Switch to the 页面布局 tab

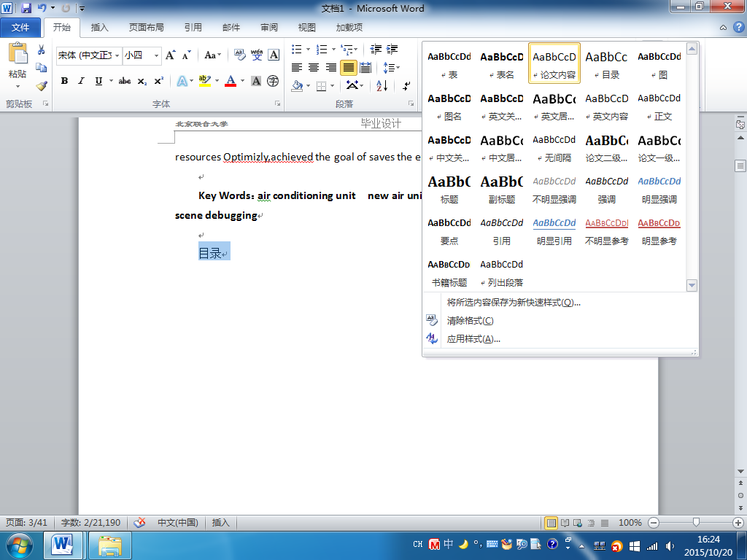pyautogui.click(x=146, y=28)
